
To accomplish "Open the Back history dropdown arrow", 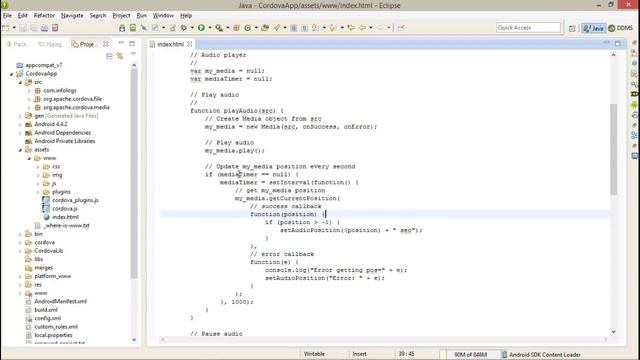I will pyautogui.click(x=371, y=28).
